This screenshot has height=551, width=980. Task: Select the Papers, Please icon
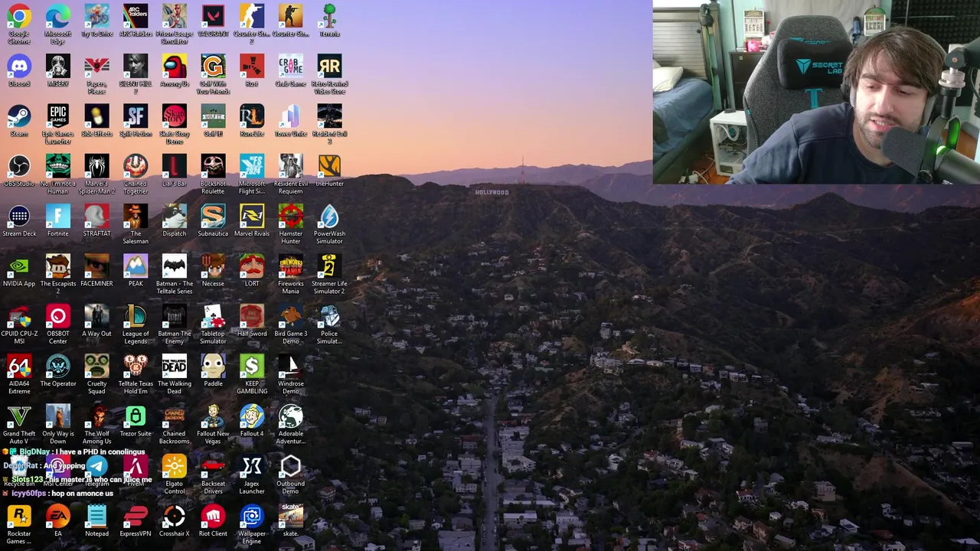tap(96, 66)
